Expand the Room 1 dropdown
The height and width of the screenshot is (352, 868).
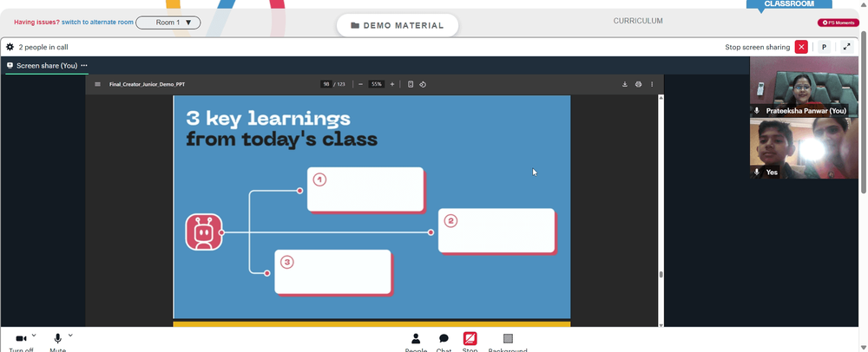tap(168, 23)
